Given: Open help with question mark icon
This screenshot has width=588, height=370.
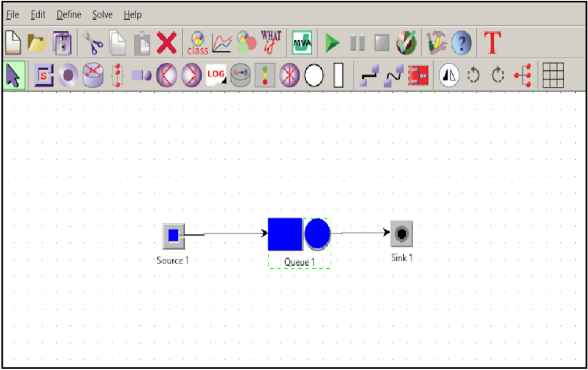Looking at the screenshot, I should tap(461, 43).
